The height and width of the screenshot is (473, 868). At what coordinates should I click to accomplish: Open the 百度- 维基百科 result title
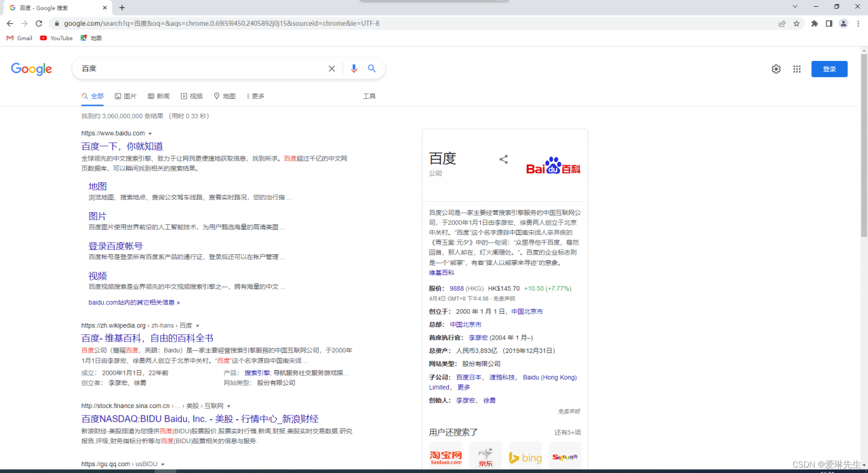(x=147, y=338)
